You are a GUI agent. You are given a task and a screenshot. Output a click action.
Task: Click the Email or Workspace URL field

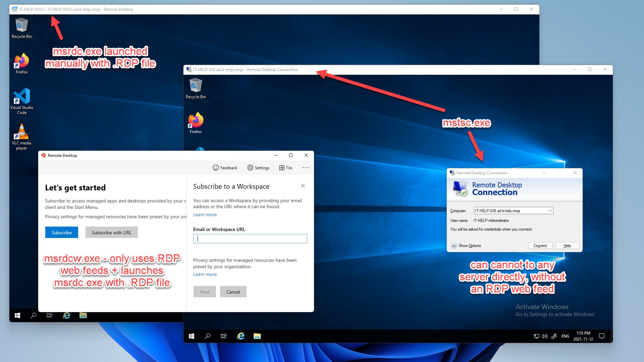250,239
